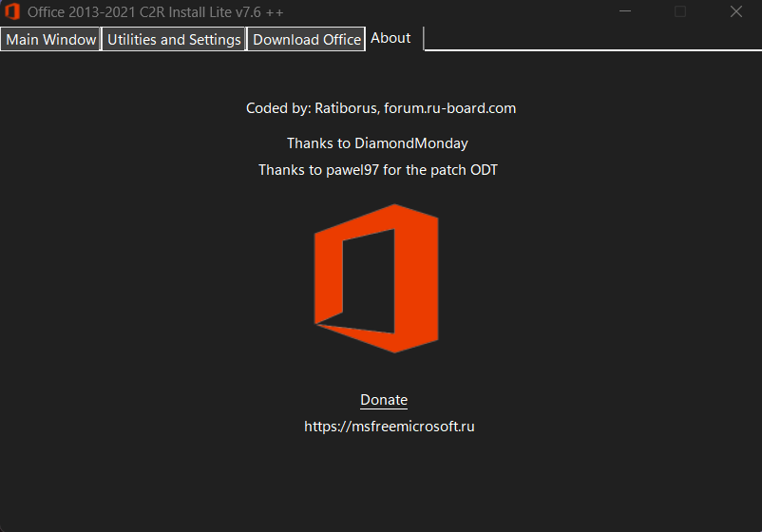This screenshot has width=762, height=532.
Task: Go to the Download Office tab
Action: pos(307,39)
